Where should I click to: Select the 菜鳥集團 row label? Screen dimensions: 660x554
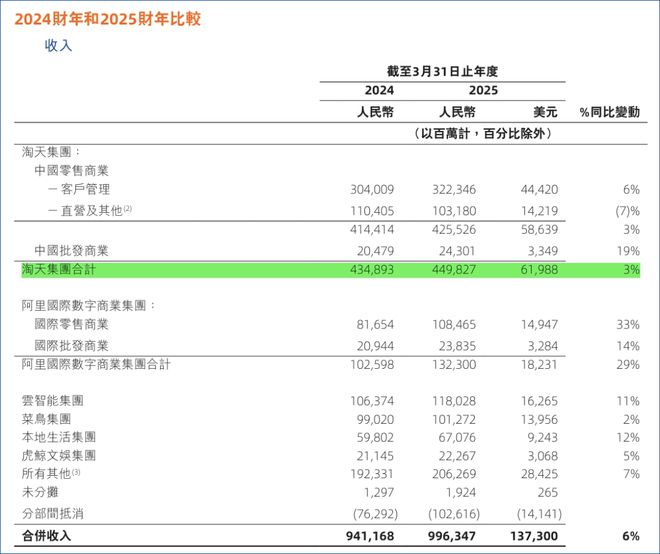click(46, 419)
